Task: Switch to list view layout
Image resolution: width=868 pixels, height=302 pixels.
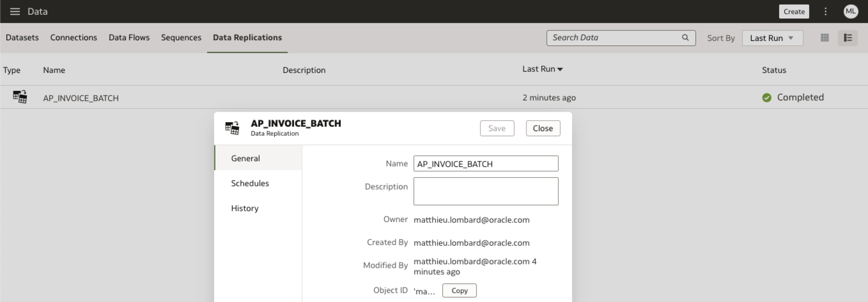Action: (848, 38)
